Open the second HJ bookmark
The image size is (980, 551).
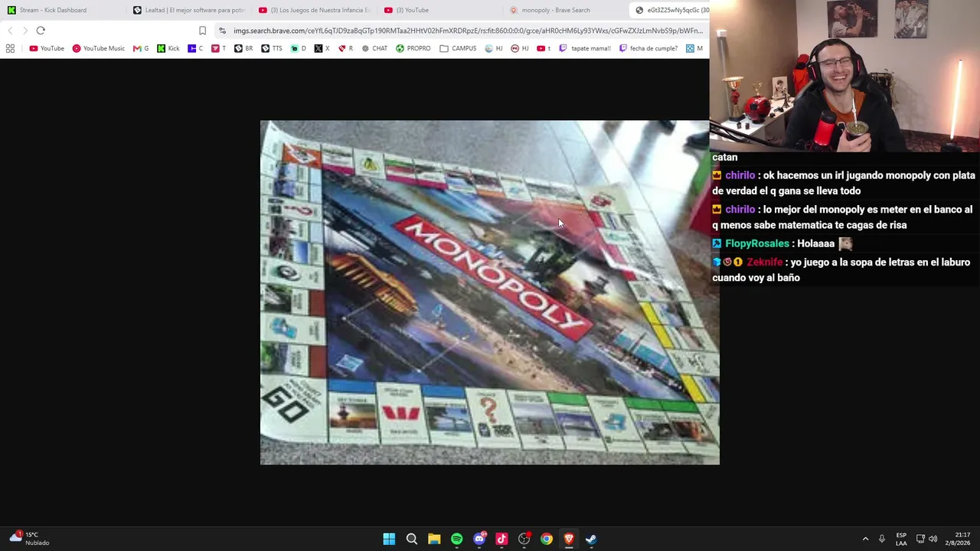[520, 48]
